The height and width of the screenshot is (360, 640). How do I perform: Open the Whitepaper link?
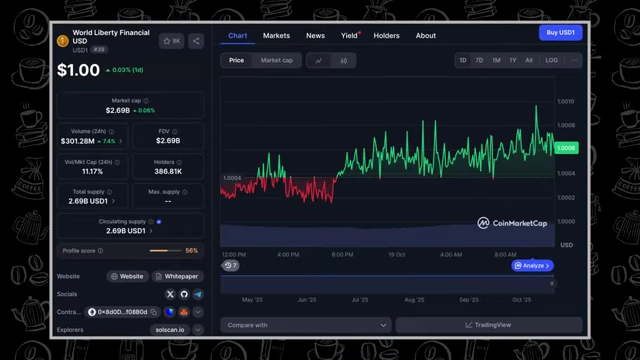tap(177, 276)
